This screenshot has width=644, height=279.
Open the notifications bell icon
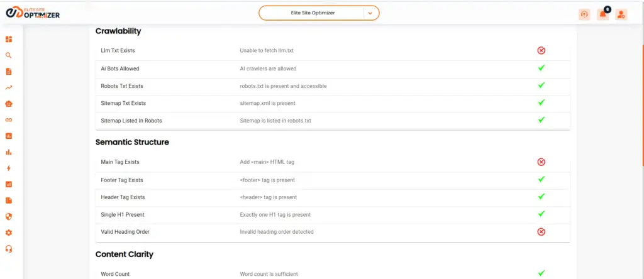pos(602,14)
